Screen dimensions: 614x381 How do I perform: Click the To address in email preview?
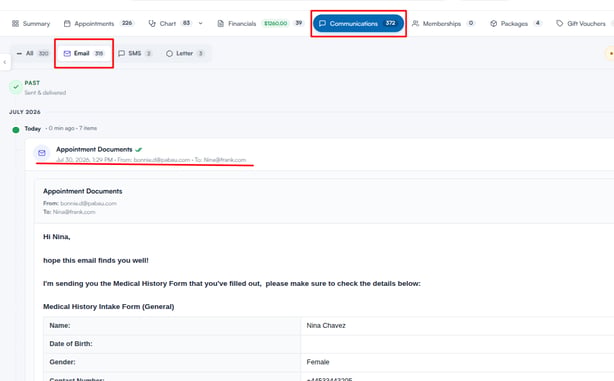click(x=74, y=212)
